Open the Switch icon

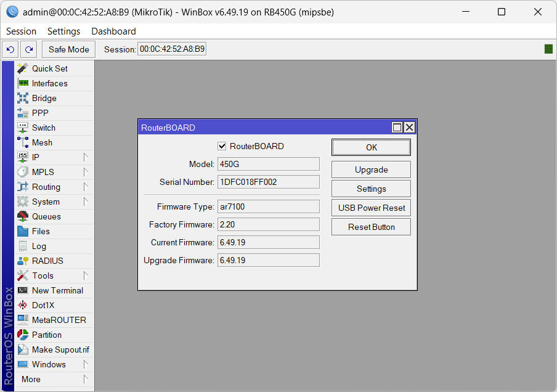pos(23,128)
